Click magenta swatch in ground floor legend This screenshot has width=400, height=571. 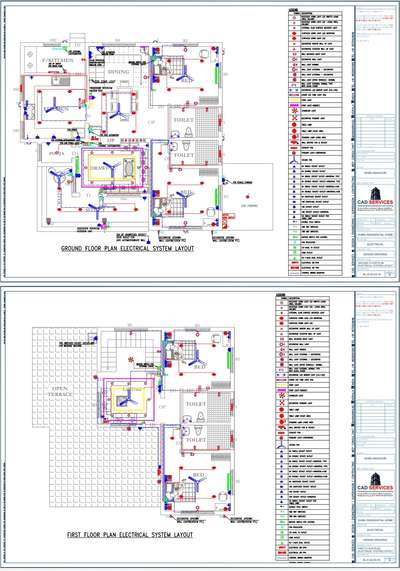pos(293,105)
